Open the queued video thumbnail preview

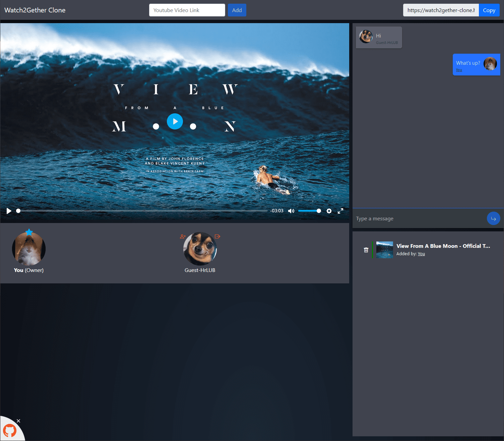pos(384,250)
